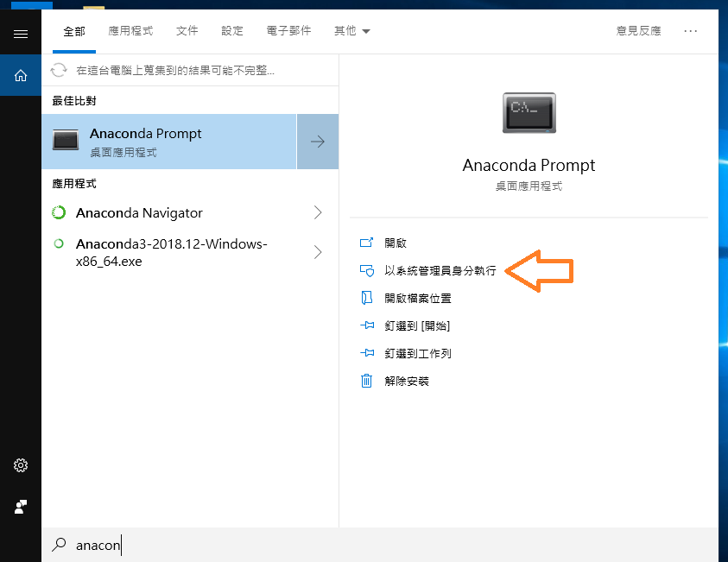Screen dimensions: 728x562
Task: Open the 其他 dropdown filter
Action: 352,31
